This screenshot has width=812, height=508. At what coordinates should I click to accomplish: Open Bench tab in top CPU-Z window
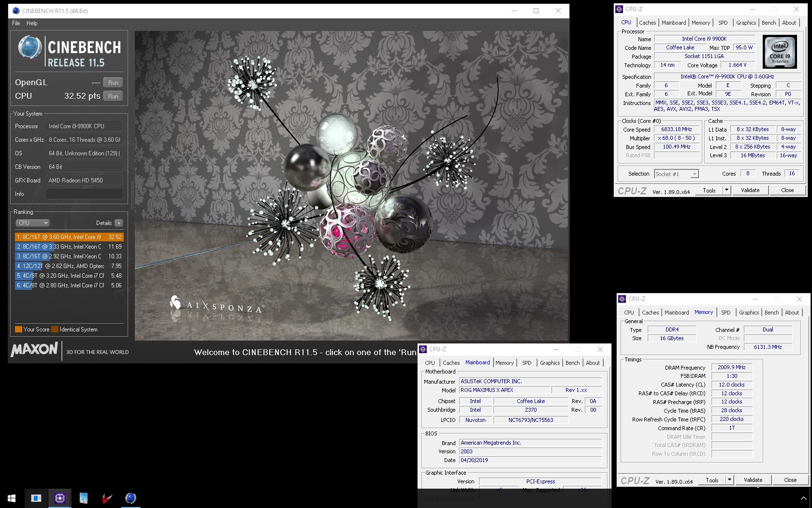[768, 23]
